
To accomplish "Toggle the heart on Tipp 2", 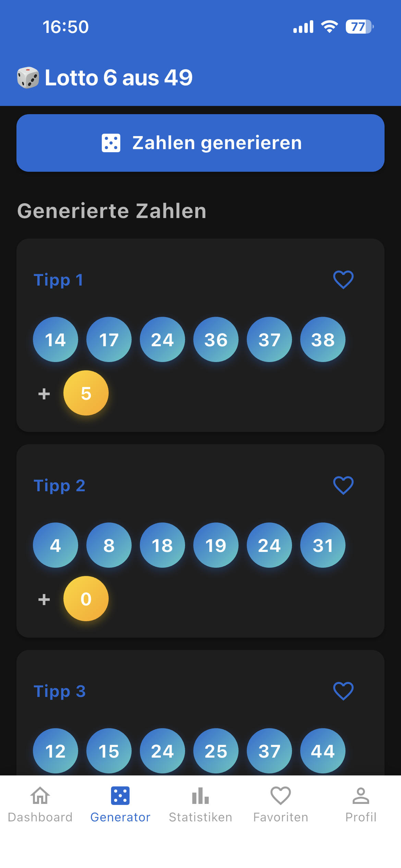I will click(343, 485).
